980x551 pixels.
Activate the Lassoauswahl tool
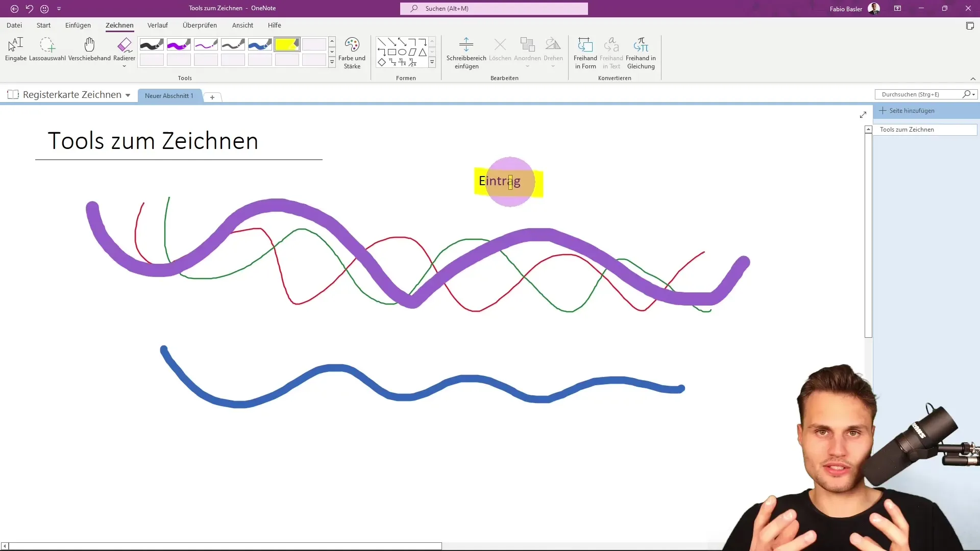point(47,49)
